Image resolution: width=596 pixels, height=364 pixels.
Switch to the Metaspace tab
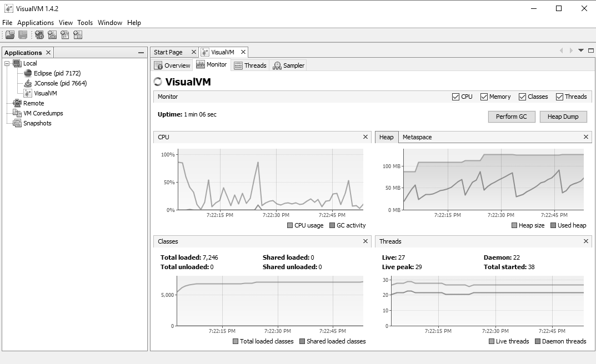(x=417, y=137)
